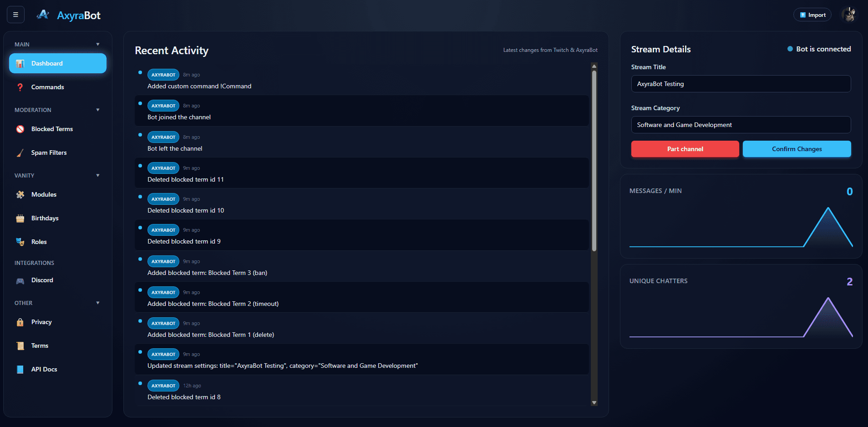Go to Blocked Terms page
Viewport: 868px width, 427px height.
pyautogui.click(x=58, y=129)
